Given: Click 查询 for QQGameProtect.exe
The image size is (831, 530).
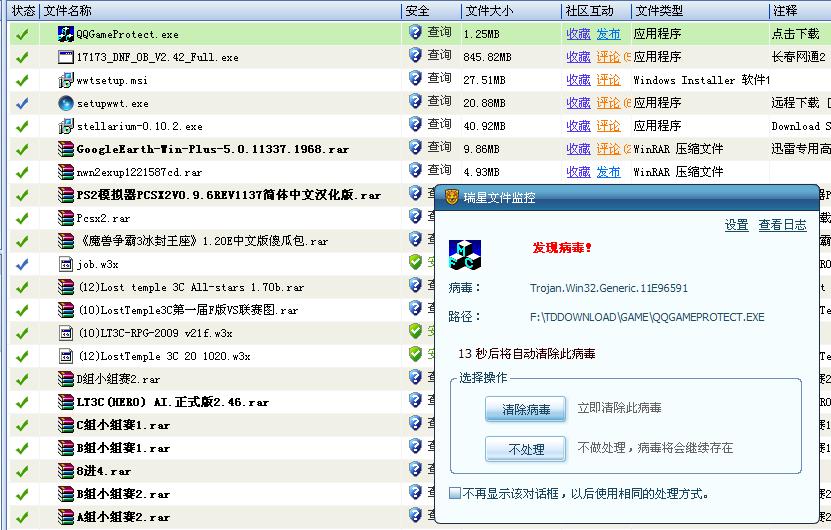Looking at the screenshot, I should coord(439,32).
